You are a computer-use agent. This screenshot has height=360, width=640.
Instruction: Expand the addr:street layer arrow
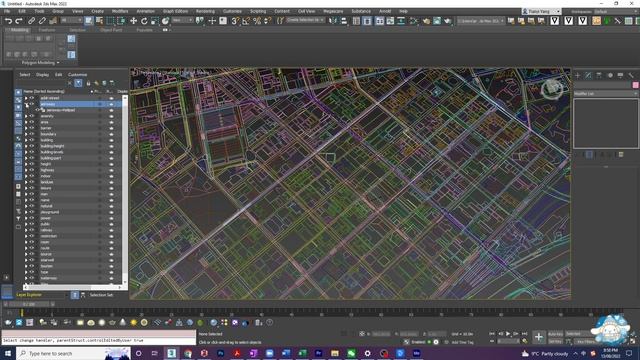click(x=26, y=98)
